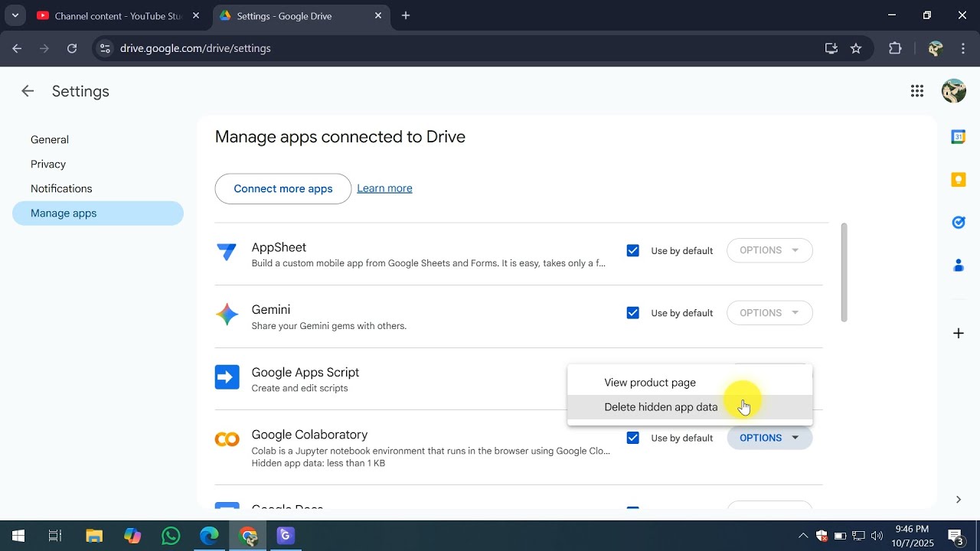Open the Gemini OPTIONS dropdown
Image resolution: width=980 pixels, height=551 pixels.
click(x=769, y=313)
